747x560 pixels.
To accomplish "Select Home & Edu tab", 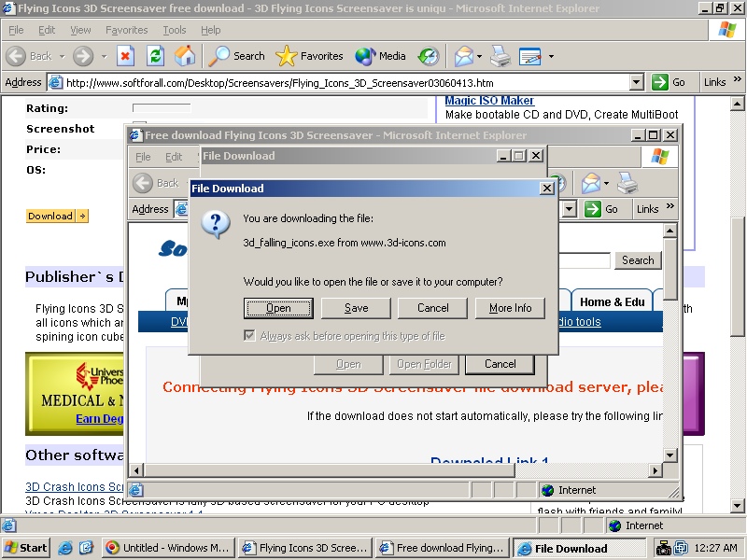I will pos(612,301).
